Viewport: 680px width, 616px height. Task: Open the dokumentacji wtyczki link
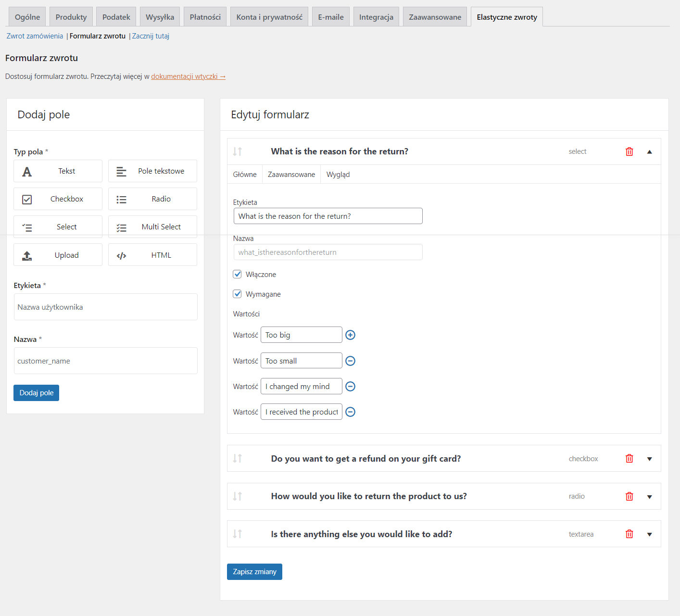[188, 76]
